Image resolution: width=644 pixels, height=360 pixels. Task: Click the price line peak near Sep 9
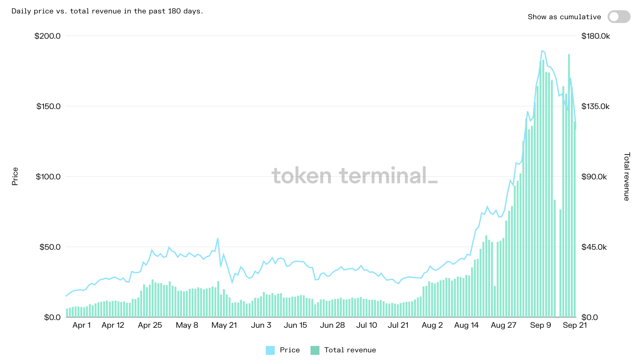tap(542, 51)
